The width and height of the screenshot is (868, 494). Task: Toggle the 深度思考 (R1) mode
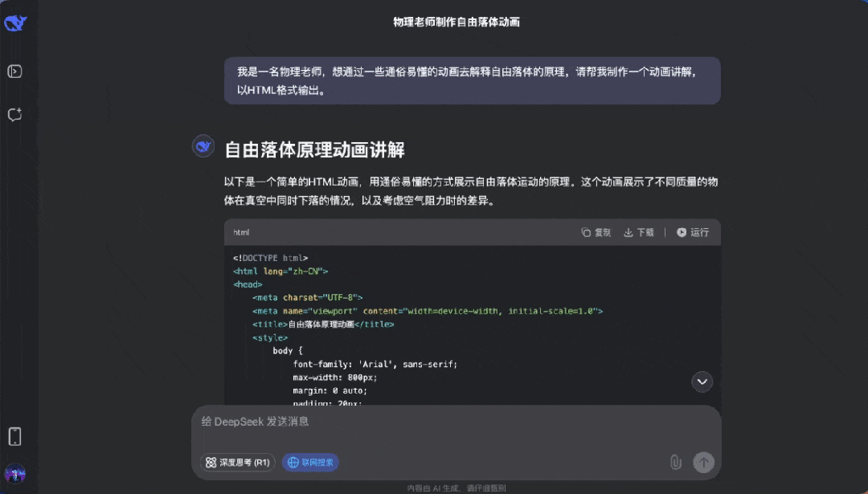coord(235,462)
